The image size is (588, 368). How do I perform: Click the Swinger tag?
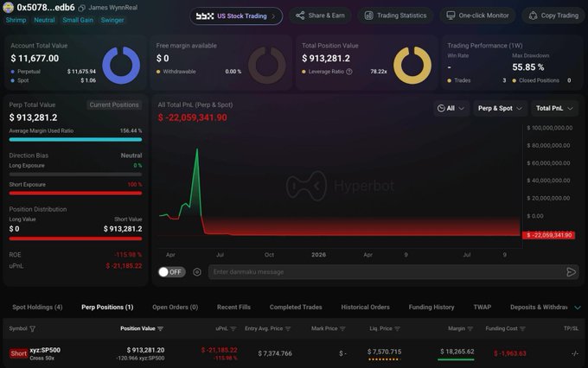click(x=112, y=20)
